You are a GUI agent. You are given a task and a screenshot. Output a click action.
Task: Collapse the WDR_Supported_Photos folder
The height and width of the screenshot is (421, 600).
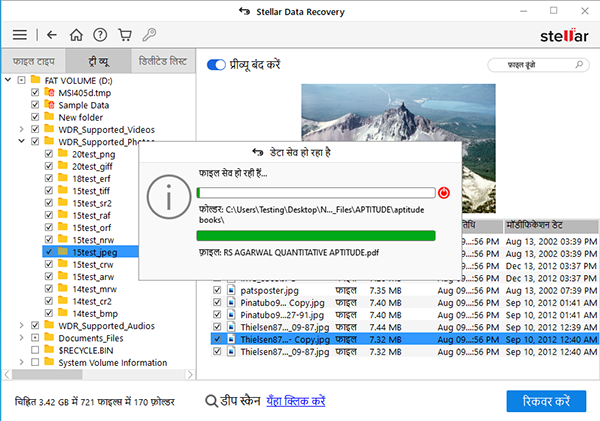coord(21,141)
